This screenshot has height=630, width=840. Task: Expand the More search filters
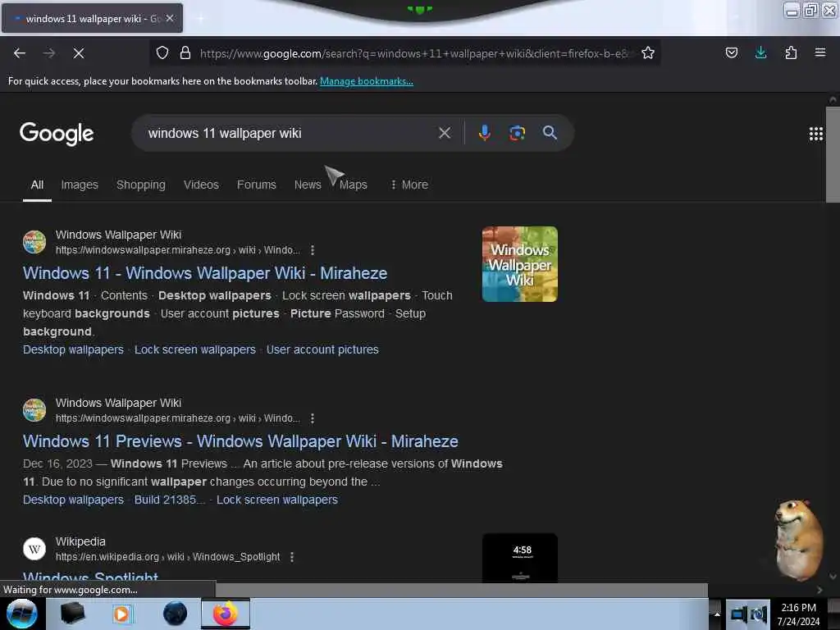coord(409,185)
